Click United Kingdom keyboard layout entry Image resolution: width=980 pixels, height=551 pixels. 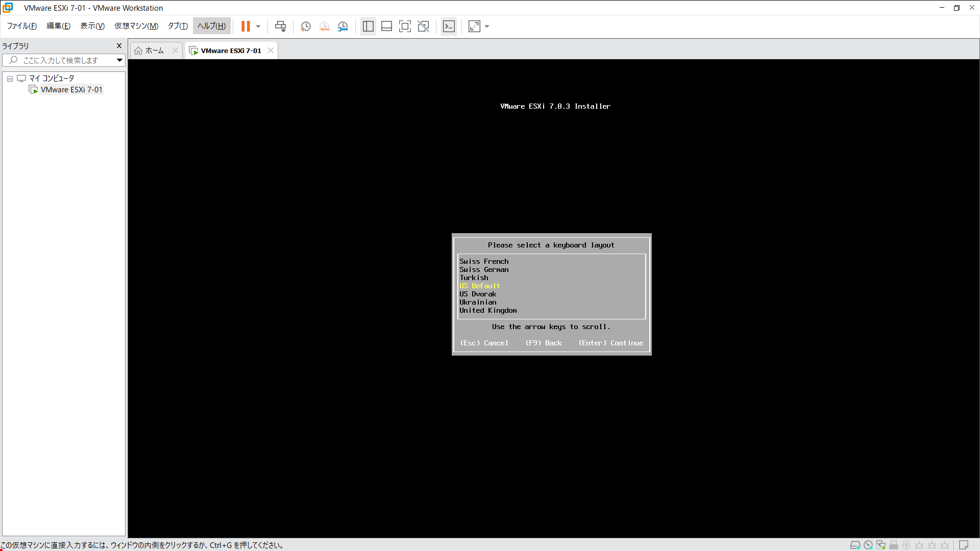pyautogui.click(x=488, y=310)
